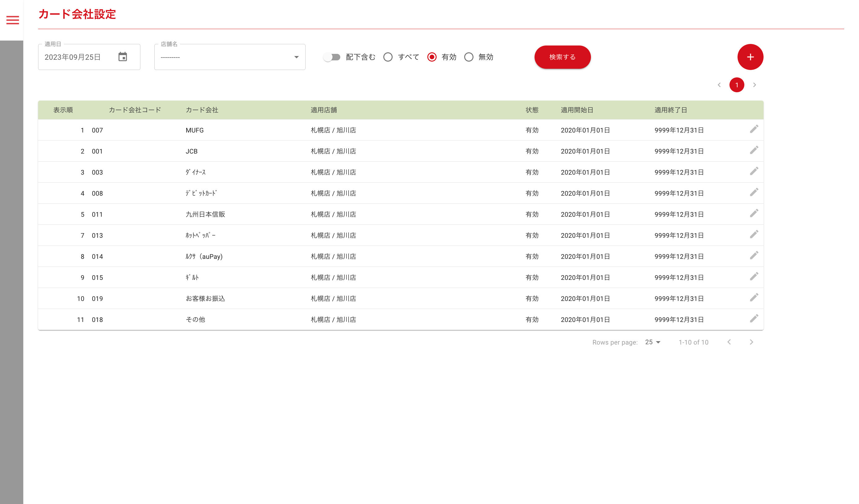Select the すべて radio button
This screenshot has height=504, width=859.
(x=388, y=57)
